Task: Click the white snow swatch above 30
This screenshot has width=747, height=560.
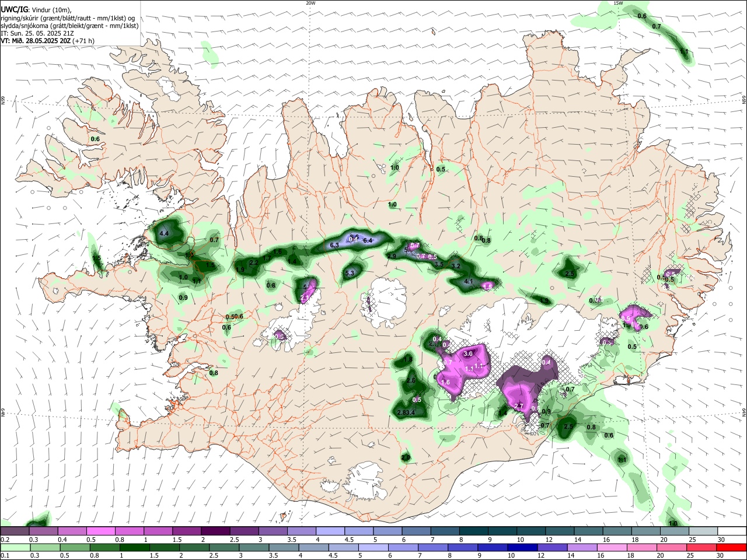Action: [732, 531]
